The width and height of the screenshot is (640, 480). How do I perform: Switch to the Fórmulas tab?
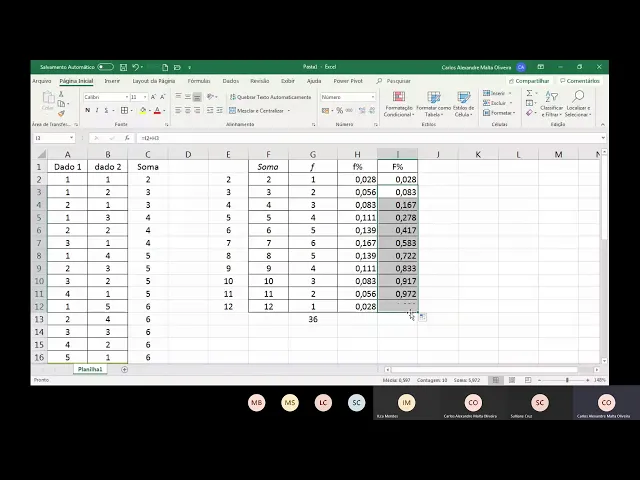[x=199, y=81]
